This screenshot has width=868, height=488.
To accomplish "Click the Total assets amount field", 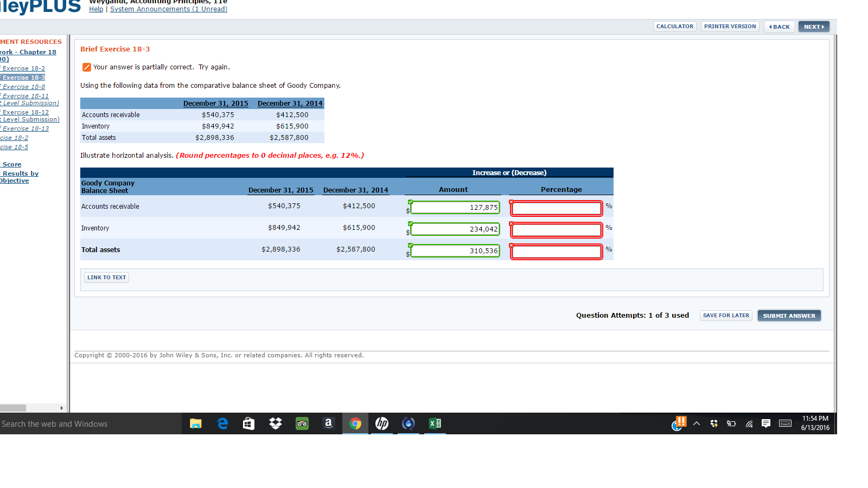I will tap(455, 251).
